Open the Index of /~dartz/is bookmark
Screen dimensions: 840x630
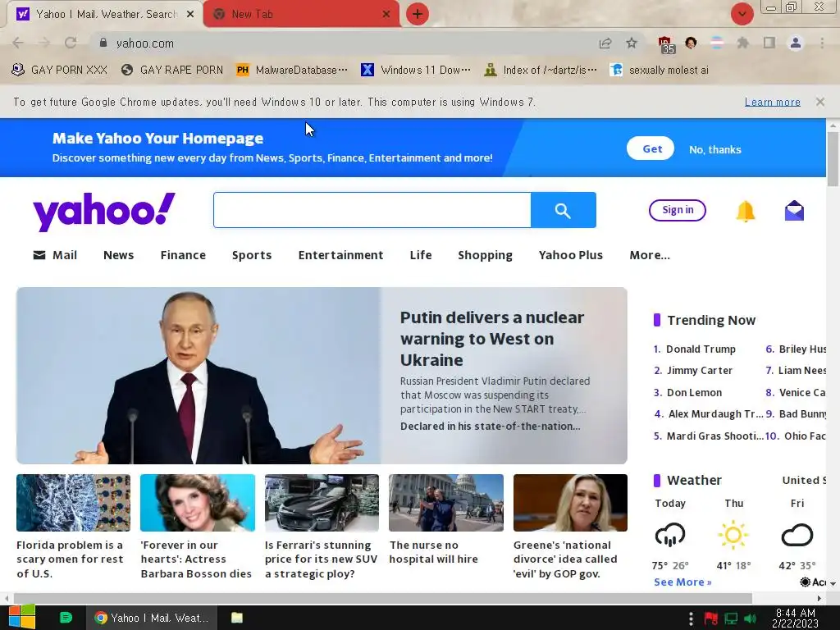[541, 71]
